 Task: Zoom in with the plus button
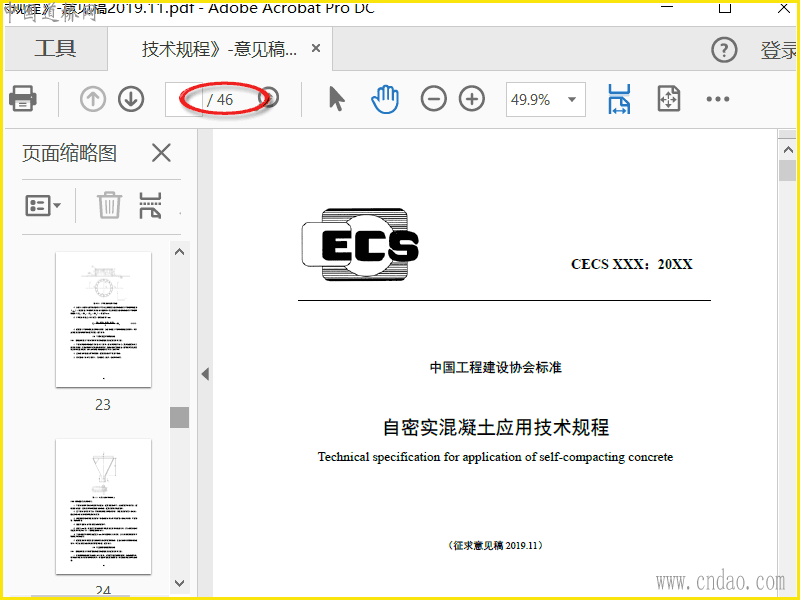472,99
